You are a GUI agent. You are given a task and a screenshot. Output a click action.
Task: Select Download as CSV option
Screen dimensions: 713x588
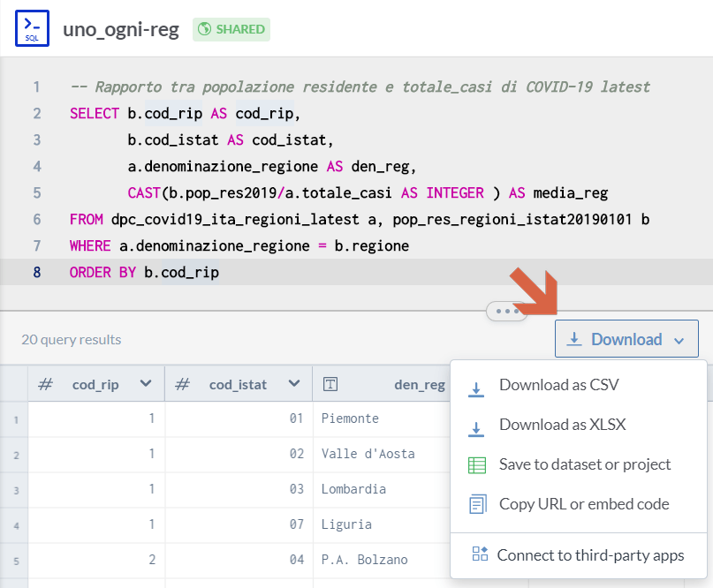[x=558, y=385]
